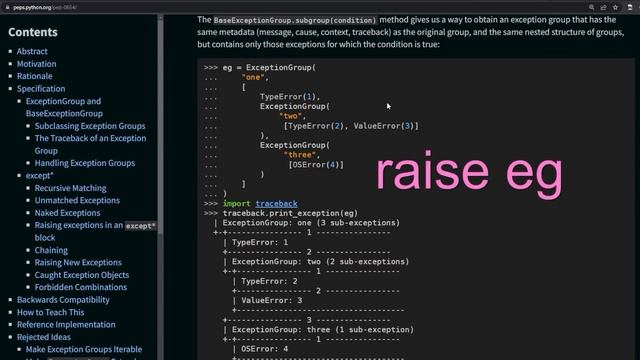Go to Reference Implementation section
640x360 pixels.
click(x=66, y=324)
